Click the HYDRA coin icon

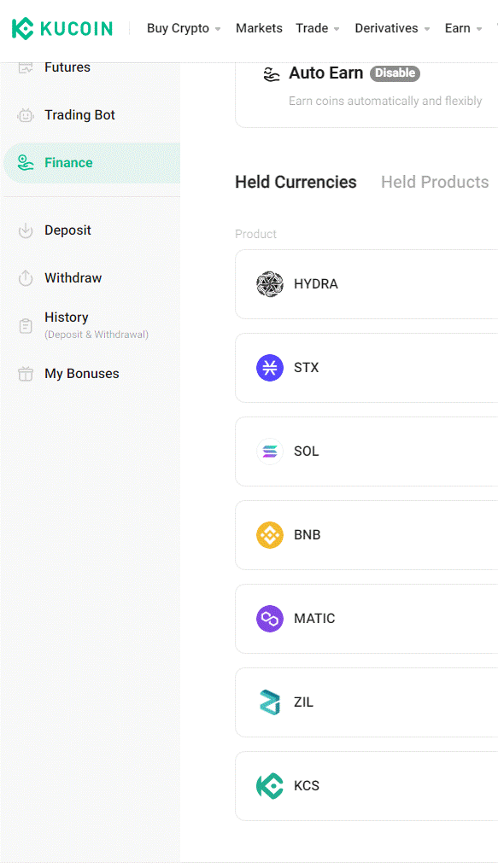tap(270, 284)
